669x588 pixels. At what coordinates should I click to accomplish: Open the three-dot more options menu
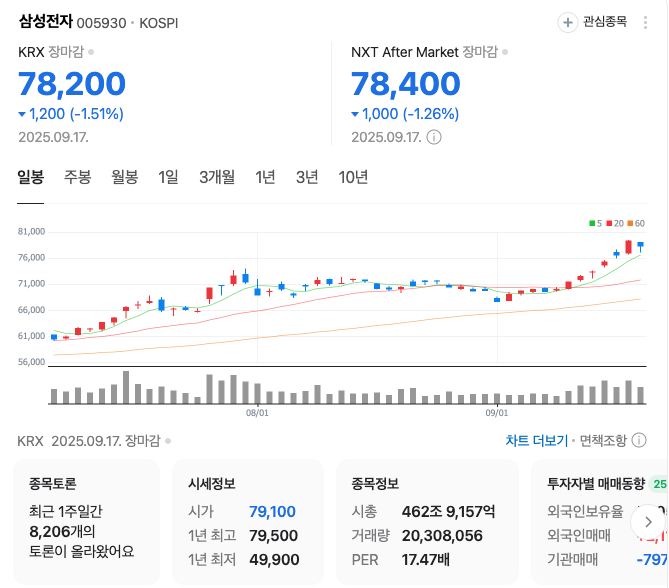[x=645, y=23]
